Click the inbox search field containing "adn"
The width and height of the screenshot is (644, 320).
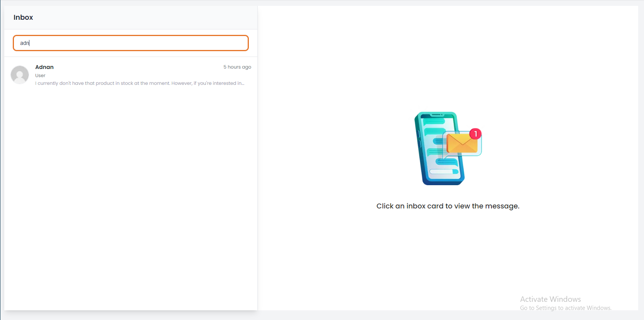click(131, 43)
